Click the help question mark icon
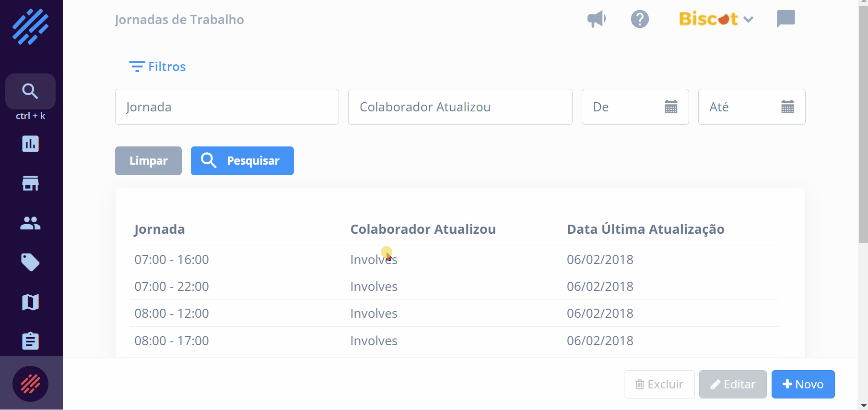 click(x=640, y=19)
